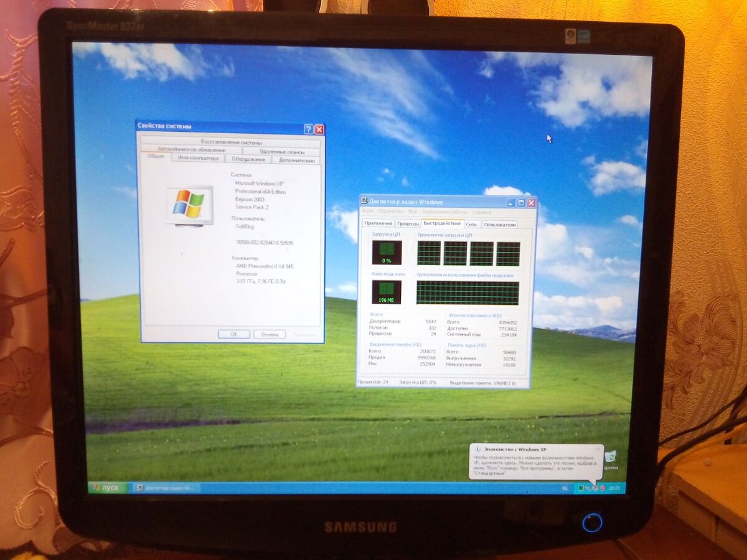Click the Windows XP logo in Свойства системы
Viewport: 747px width, 560px height.
(189, 203)
